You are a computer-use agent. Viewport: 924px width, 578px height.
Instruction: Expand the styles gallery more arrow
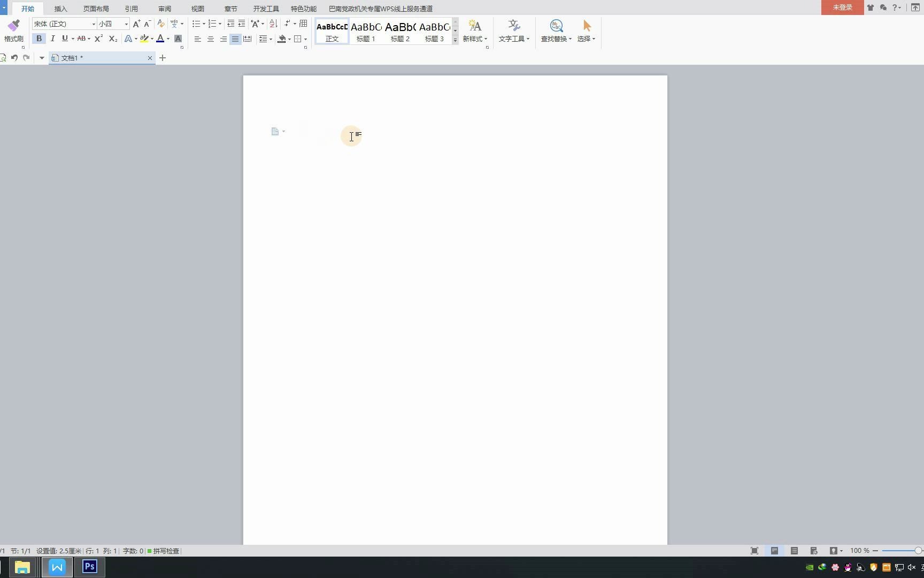pos(455,40)
